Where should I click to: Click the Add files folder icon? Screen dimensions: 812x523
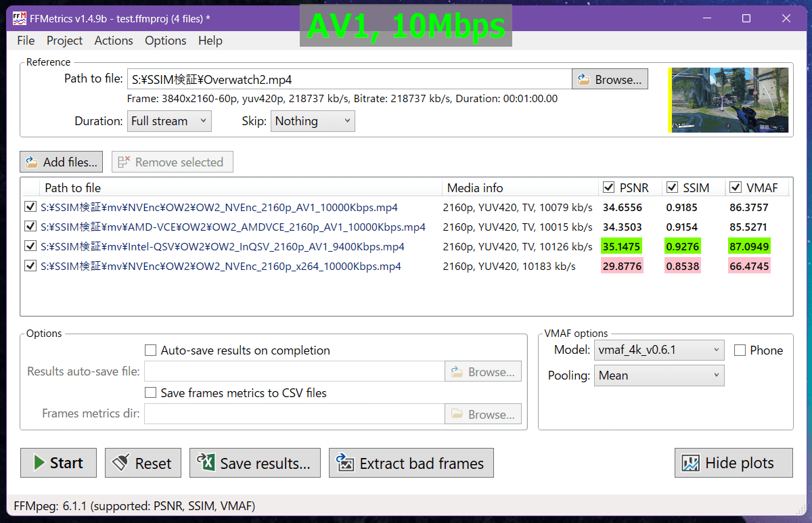[32, 162]
